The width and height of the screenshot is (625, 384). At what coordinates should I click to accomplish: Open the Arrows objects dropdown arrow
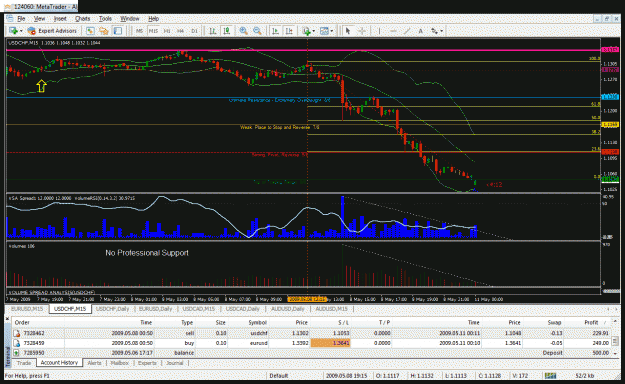[442, 31]
